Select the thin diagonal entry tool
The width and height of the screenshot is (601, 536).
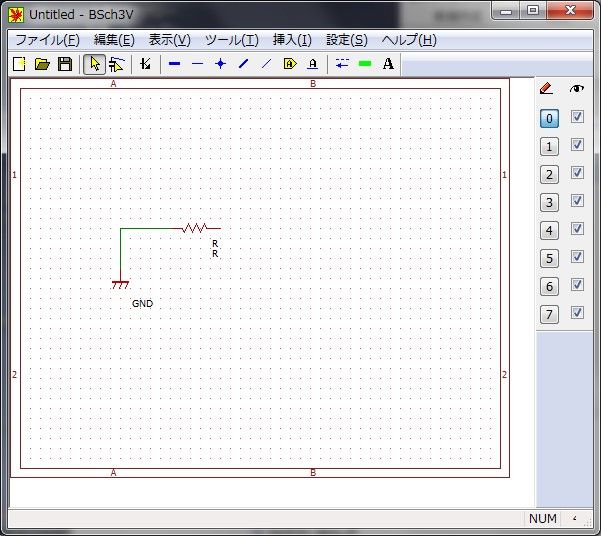(x=266, y=64)
